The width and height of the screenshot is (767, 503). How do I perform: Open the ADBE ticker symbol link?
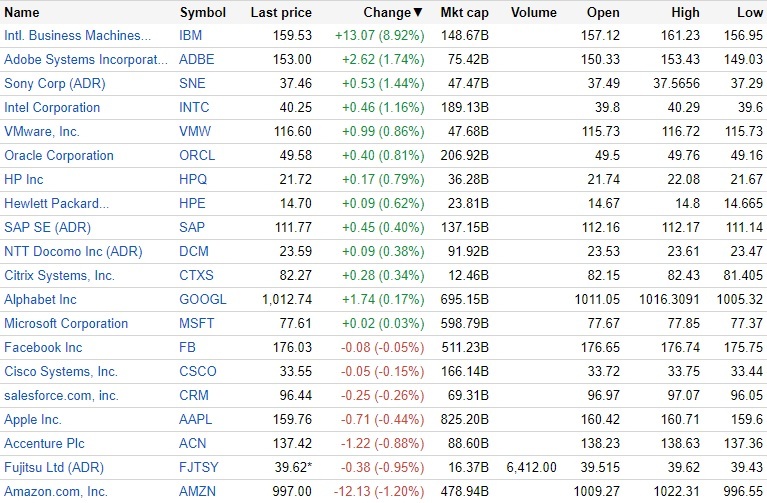point(197,59)
